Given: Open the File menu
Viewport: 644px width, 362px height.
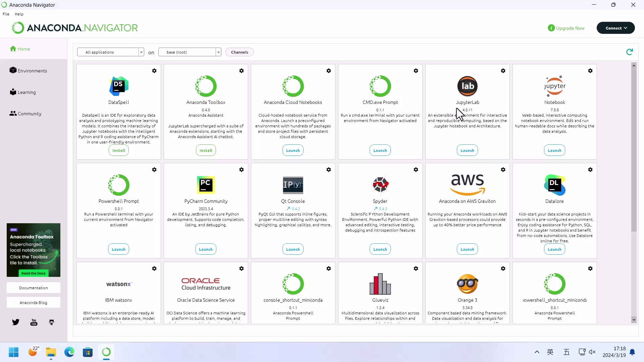Looking at the screenshot, I should pos(6,14).
